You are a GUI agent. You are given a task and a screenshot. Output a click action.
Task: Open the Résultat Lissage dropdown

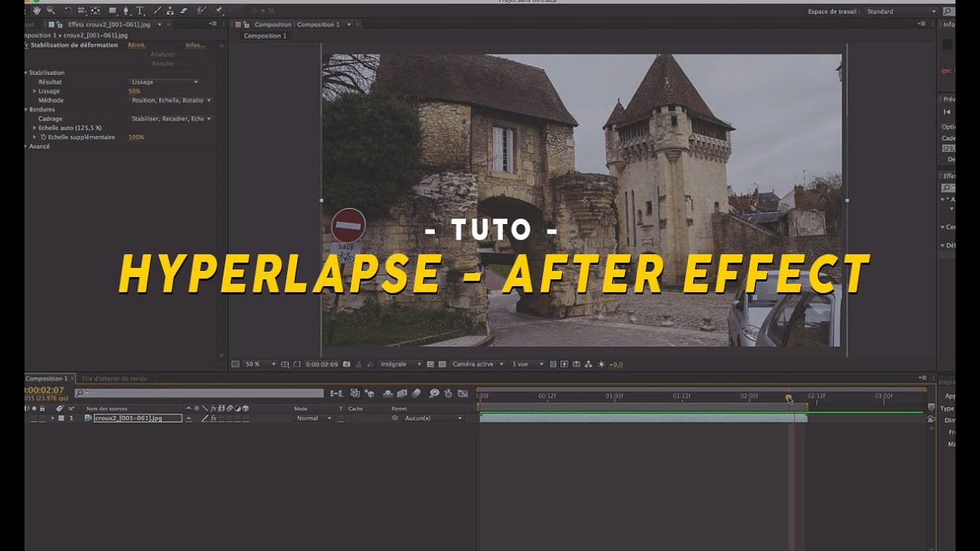click(165, 82)
